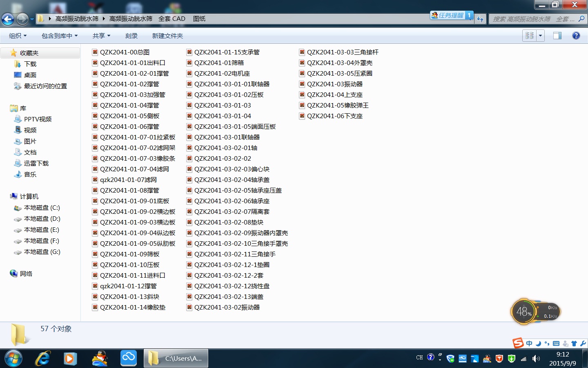Screen dimensions: 588x368
Task: Click the Help question mark icon
Action: click(x=576, y=36)
